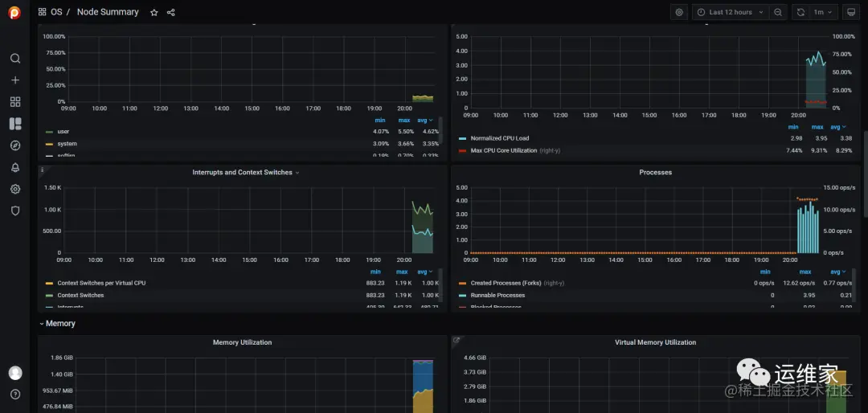Open the create plus icon in sidebar
The height and width of the screenshot is (413, 868).
(x=15, y=80)
